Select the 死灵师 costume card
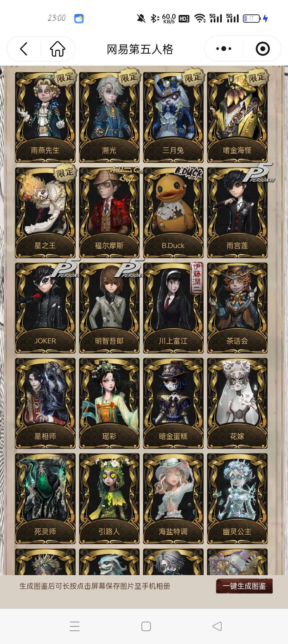This screenshot has width=288, height=644. coord(45,498)
